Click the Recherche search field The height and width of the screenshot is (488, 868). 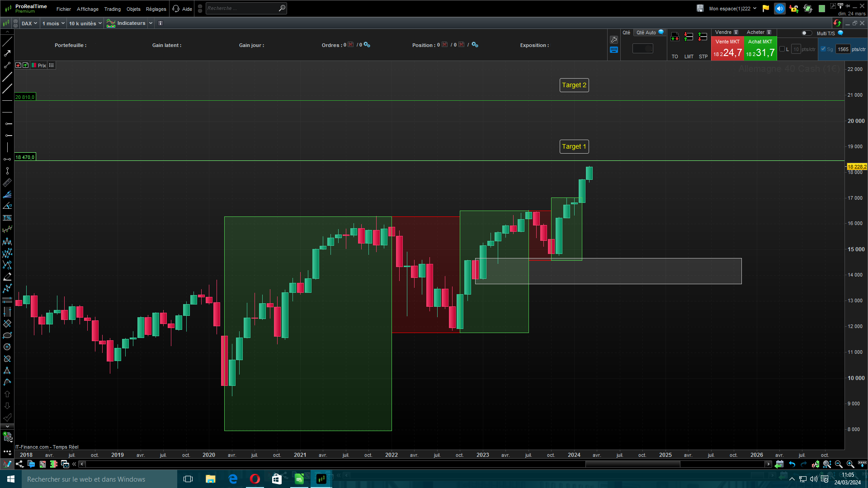point(242,8)
